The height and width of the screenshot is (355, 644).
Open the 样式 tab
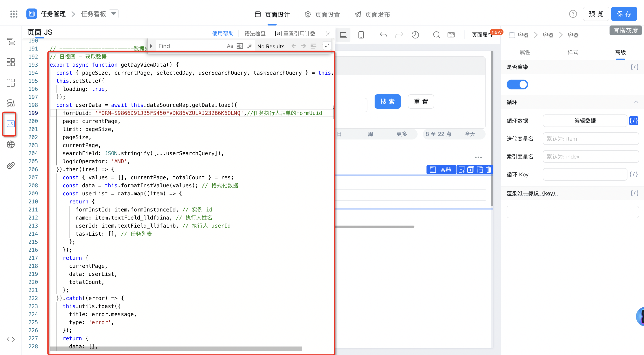coord(573,52)
